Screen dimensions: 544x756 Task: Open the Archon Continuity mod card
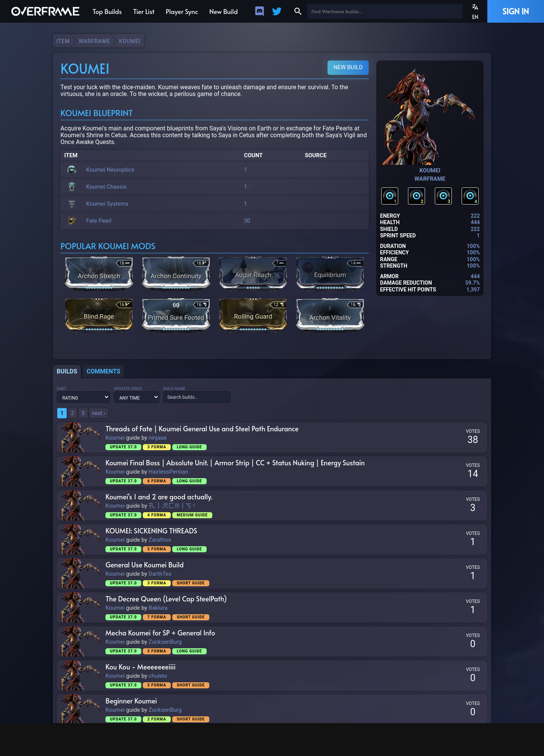[x=176, y=274]
